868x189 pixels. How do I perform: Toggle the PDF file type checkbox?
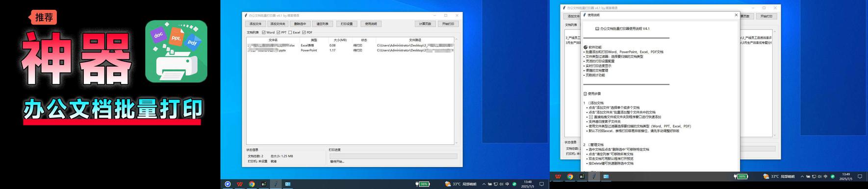point(304,32)
